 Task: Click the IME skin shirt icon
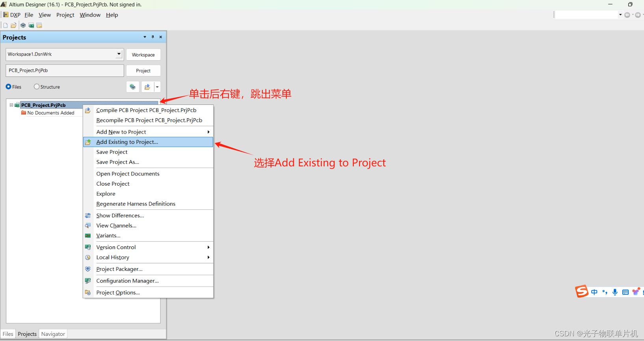tap(636, 292)
